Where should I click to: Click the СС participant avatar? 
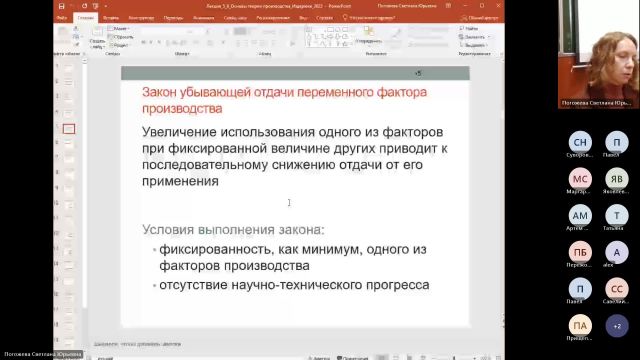pos(617,289)
